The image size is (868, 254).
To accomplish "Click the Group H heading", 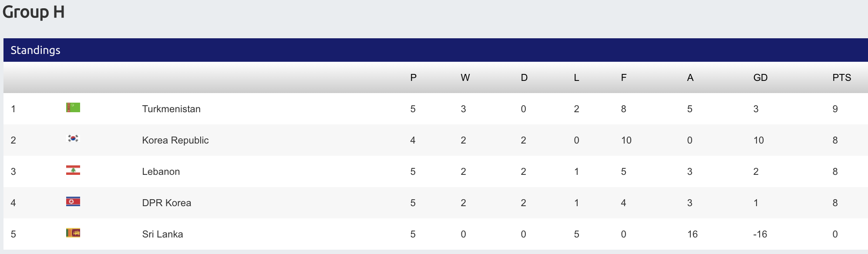I will click(x=34, y=12).
